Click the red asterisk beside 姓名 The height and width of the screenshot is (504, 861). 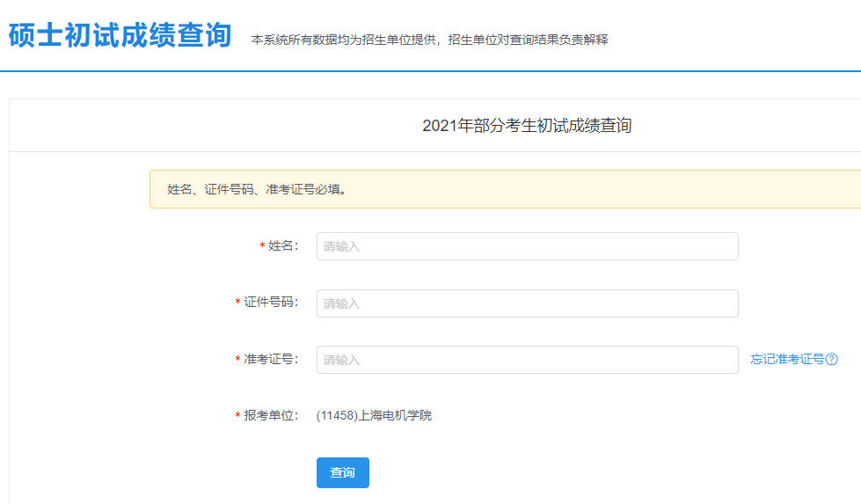point(262,247)
